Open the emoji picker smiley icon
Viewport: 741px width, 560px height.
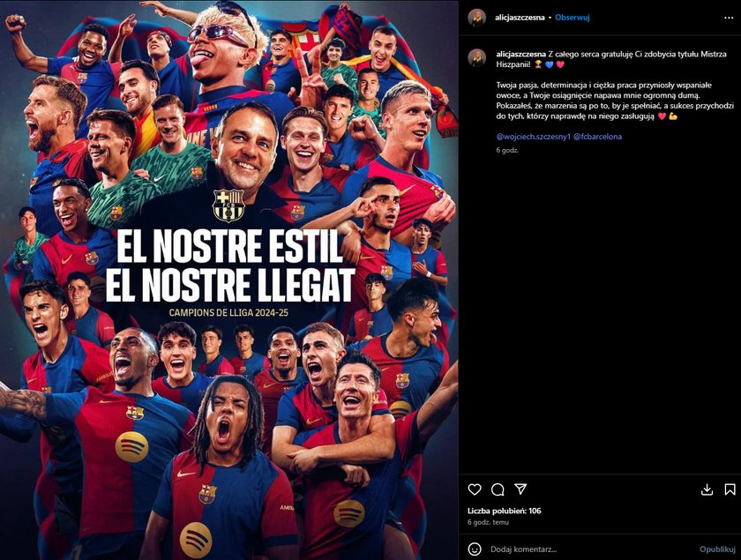pyautogui.click(x=475, y=549)
